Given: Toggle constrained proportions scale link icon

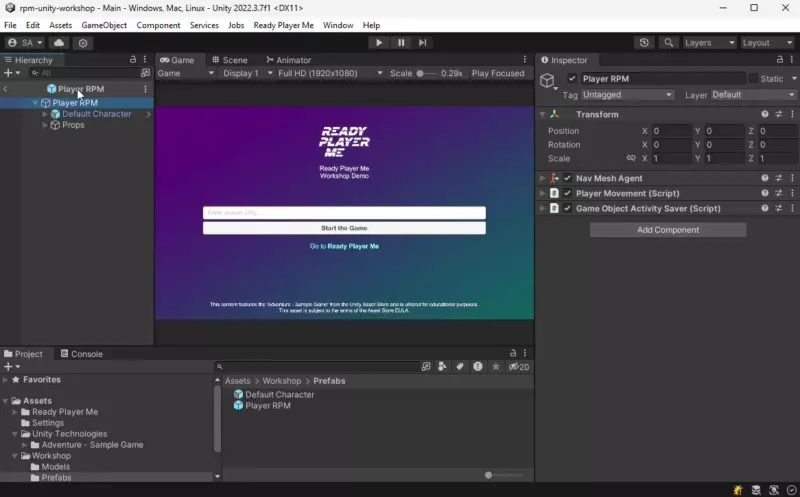Looking at the screenshot, I should click(631, 158).
